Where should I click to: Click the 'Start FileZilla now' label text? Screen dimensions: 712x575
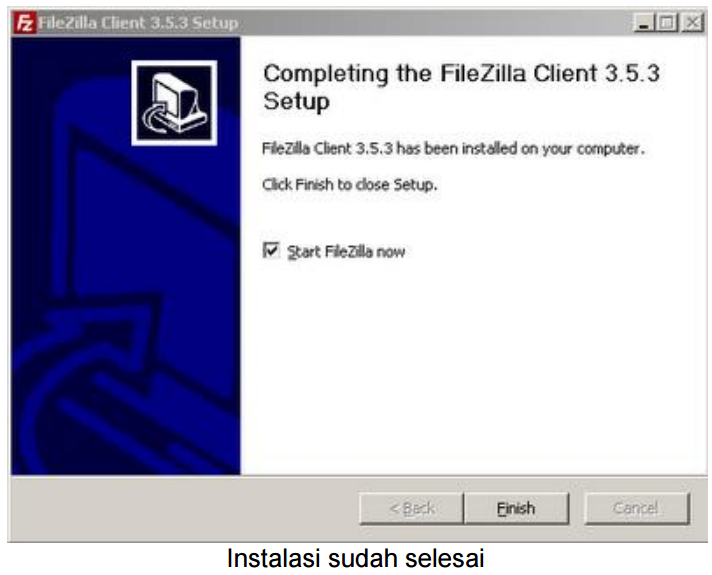click(346, 252)
